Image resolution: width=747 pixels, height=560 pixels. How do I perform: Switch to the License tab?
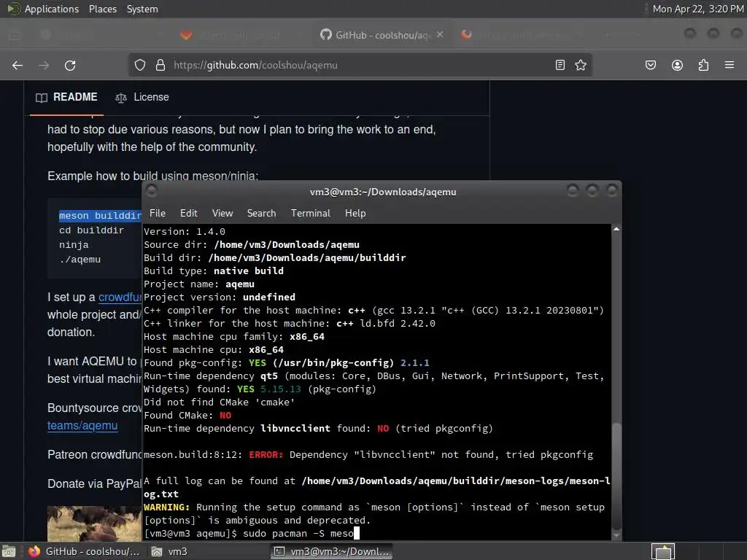pyautogui.click(x=142, y=97)
